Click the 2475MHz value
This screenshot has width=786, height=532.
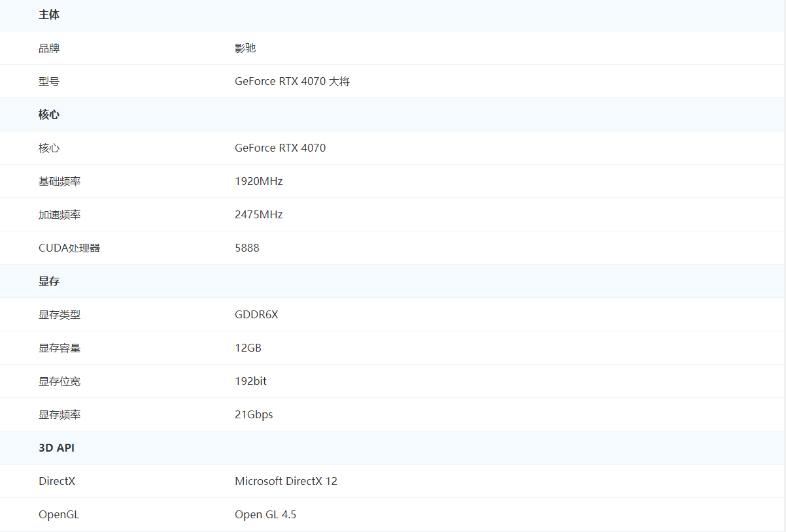pos(259,214)
